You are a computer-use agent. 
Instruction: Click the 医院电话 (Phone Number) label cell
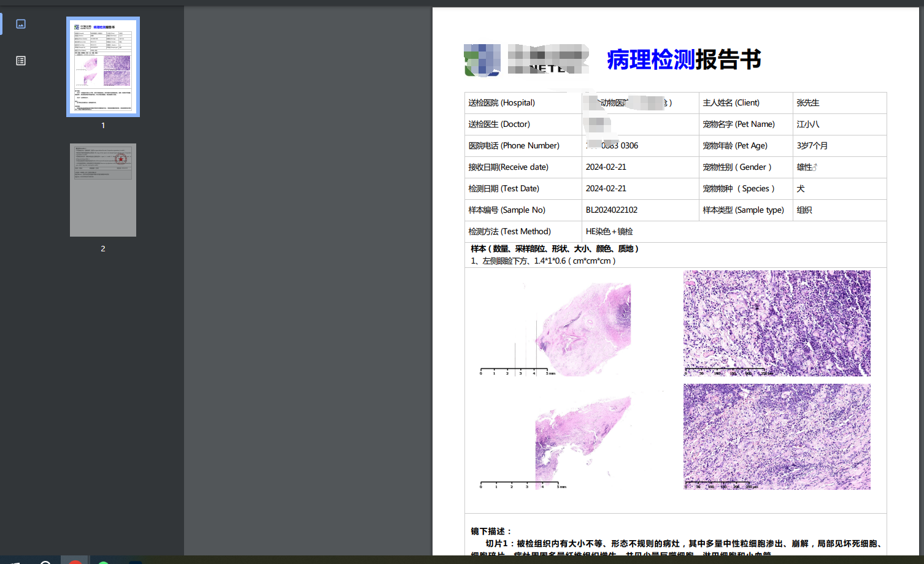click(x=523, y=146)
